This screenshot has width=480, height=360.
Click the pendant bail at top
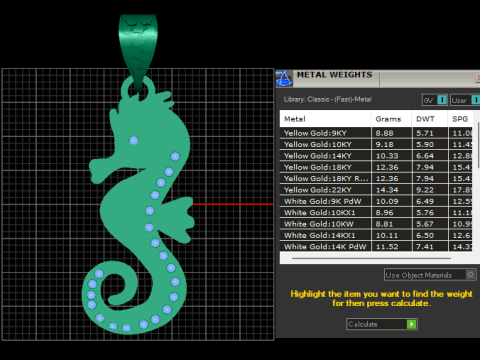[x=138, y=50]
